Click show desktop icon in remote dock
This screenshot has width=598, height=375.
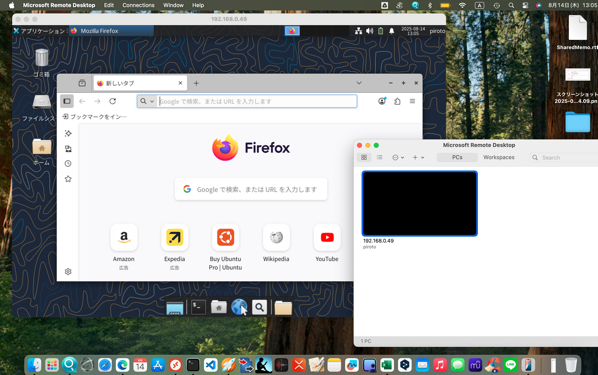tap(175, 307)
